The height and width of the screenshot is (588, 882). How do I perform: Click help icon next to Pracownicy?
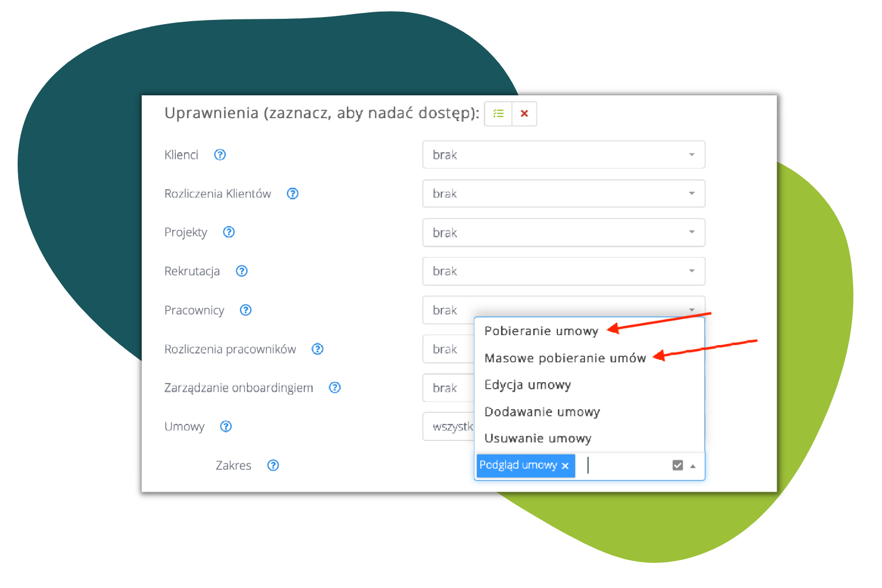[246, 310]
